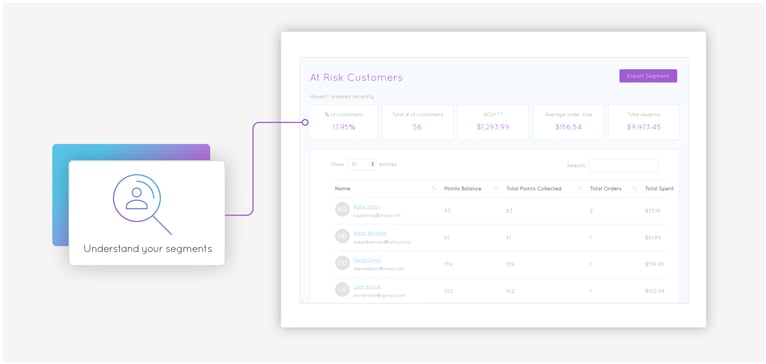Image resolution: width=766 pixels, height=364 pixels.
Task: Click the Total Orders header label
Action: pyautogui.click(x=606, y=189)
